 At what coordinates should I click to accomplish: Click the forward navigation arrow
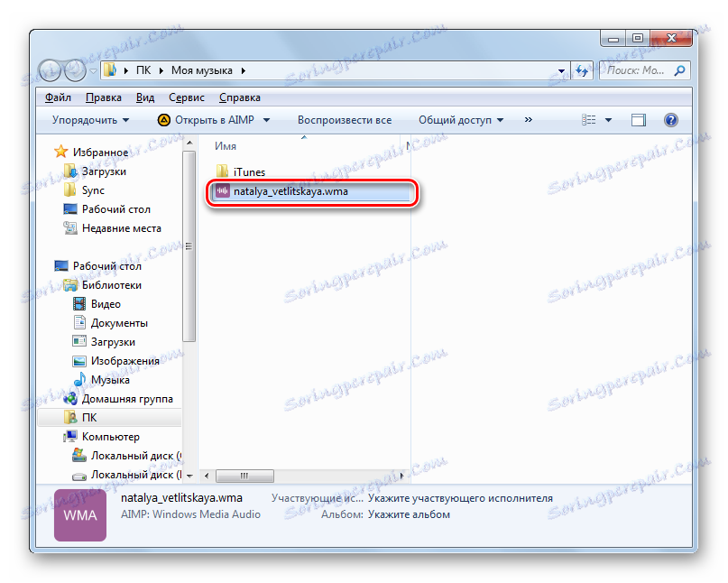point(77,70)
